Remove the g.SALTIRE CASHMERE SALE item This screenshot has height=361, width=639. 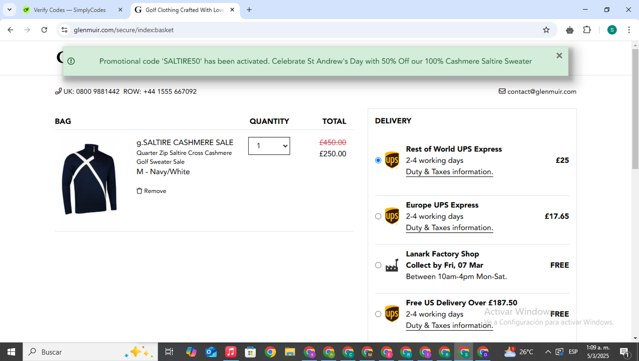tap(151, 191)
